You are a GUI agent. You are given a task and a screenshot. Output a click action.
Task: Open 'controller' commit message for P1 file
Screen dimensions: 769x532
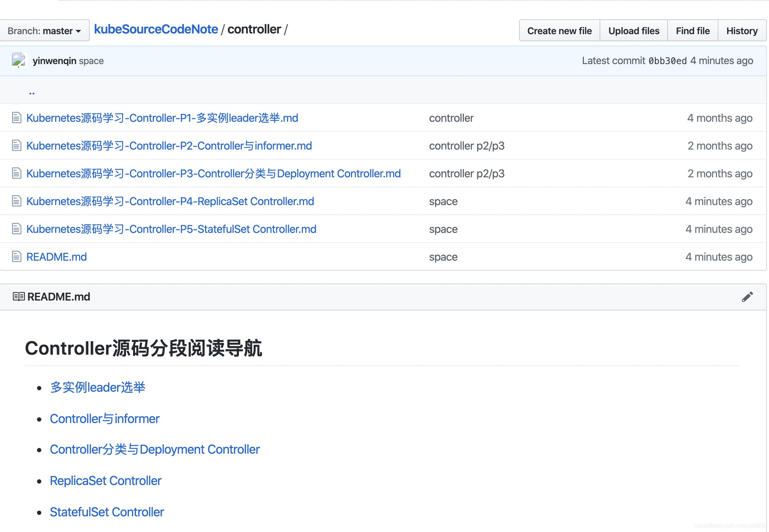pyautogui.click(x=451, y=118)
